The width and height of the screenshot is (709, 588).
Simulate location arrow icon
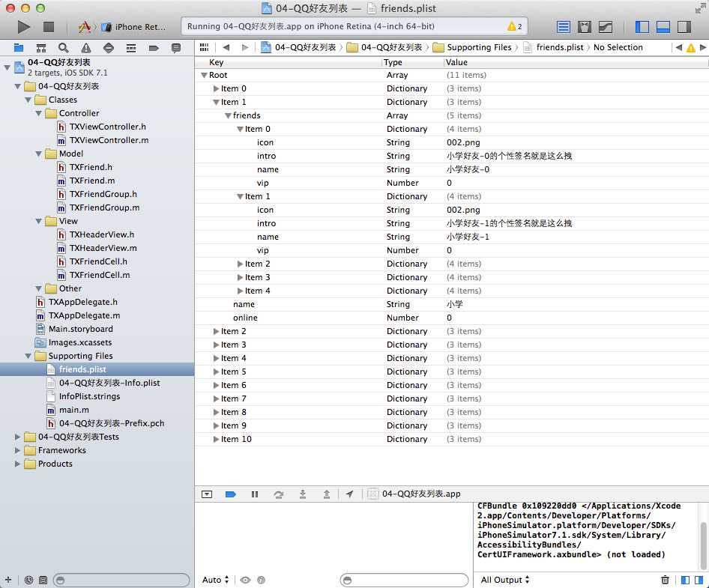tap(349, 494)
